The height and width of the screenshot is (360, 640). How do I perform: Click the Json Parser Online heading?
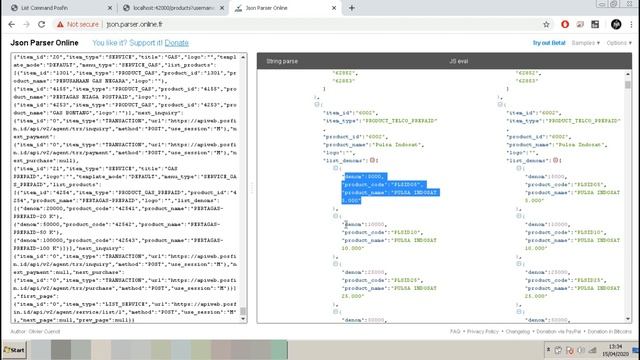tap(44, 43)
